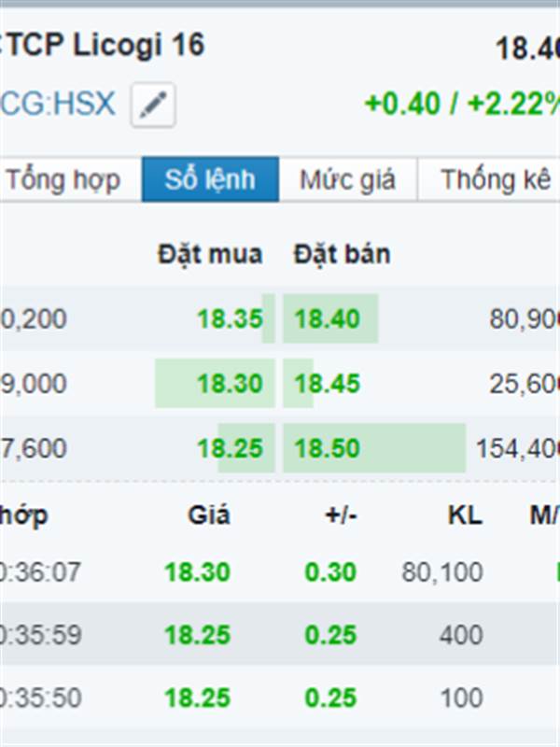Click bid volume ending 7,600
Image resolution: width=560 pixels, height=747 pixels.
(x=34, y=448)
